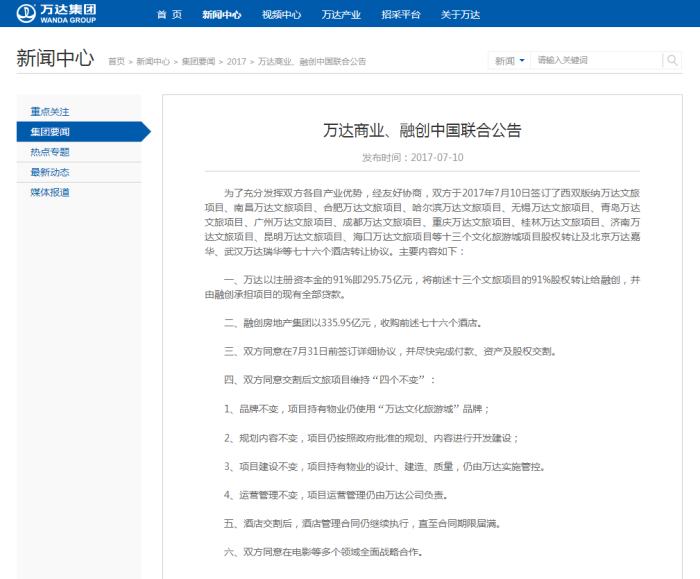Select 媒体报道 in the sidebar
Image resolution: width=700 pixels, height=579 pixels.
(x=50, y=192)
